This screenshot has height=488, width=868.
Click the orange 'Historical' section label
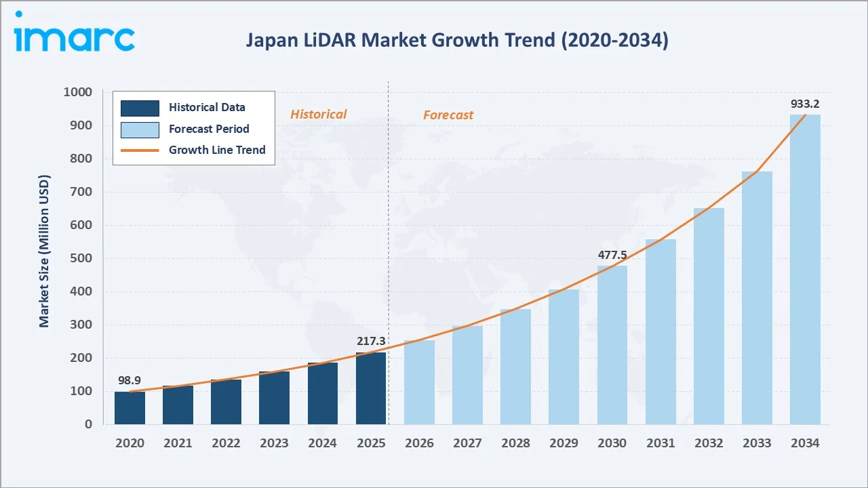pos(318,115)
